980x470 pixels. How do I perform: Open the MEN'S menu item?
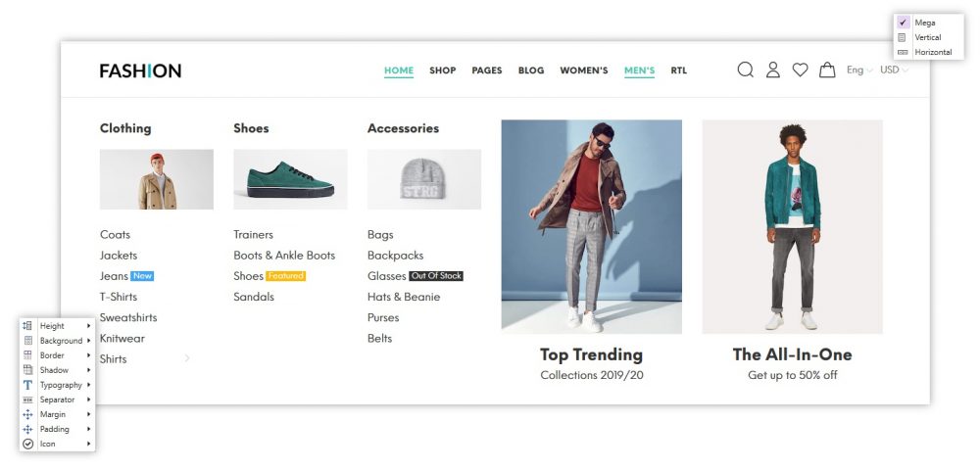point(639,70)
